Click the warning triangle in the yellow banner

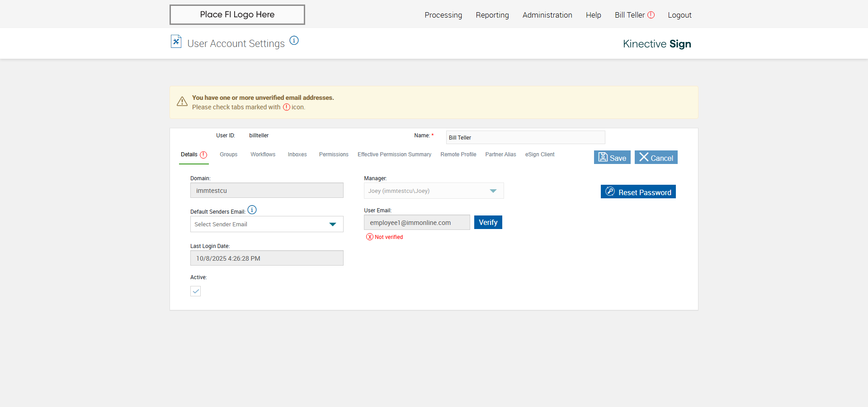click(x=182, y=102)
